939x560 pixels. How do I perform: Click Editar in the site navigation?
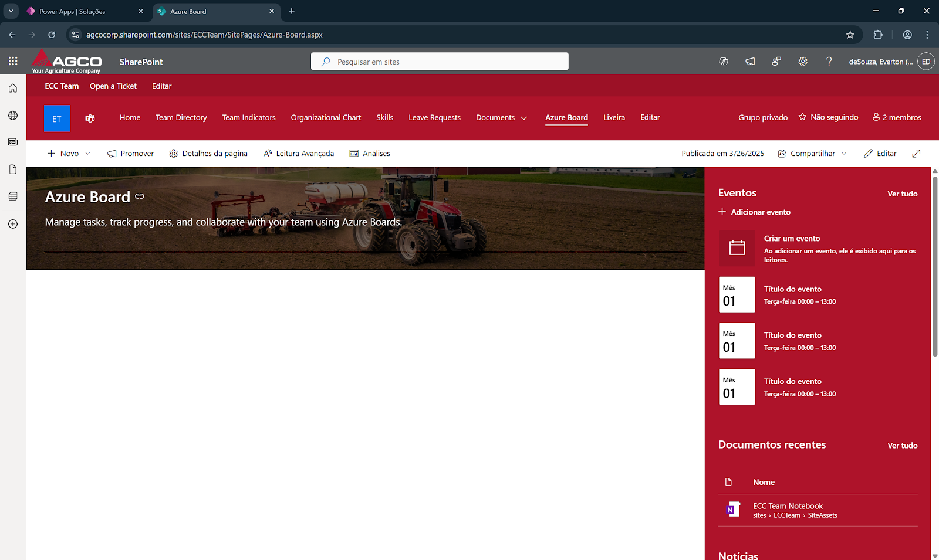650,117
